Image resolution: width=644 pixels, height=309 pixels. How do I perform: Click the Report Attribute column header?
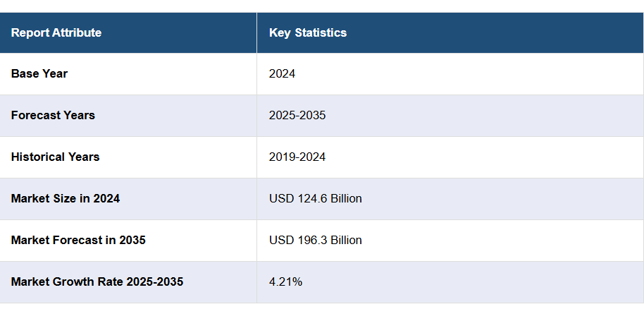[56, 32]
